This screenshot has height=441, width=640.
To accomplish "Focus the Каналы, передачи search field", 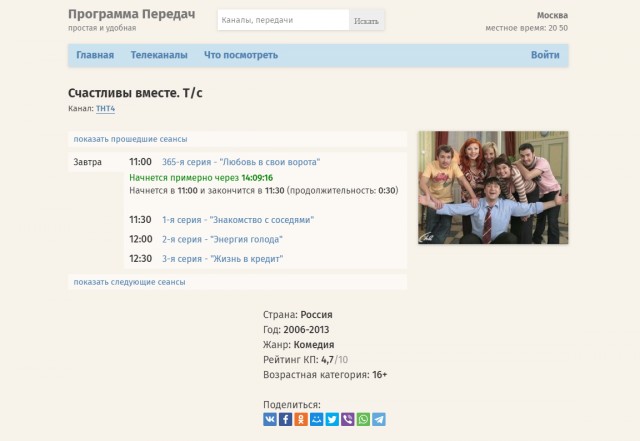I will (x=283, y=20).
